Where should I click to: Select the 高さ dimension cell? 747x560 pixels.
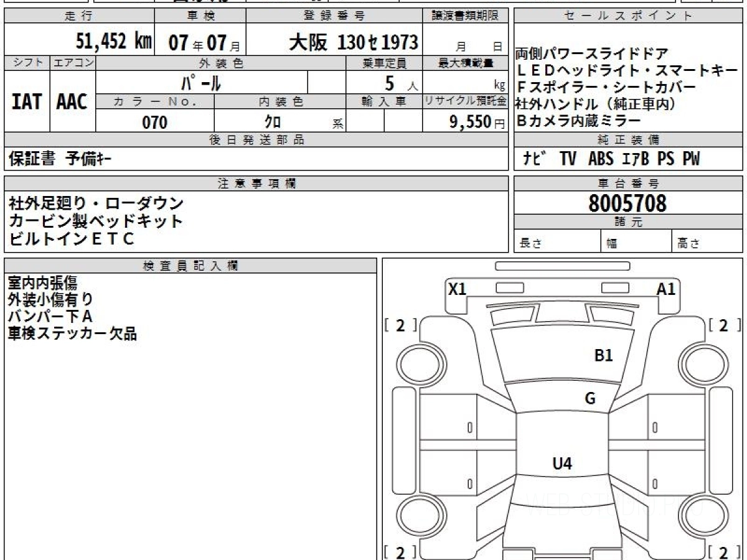coord(708,241)
